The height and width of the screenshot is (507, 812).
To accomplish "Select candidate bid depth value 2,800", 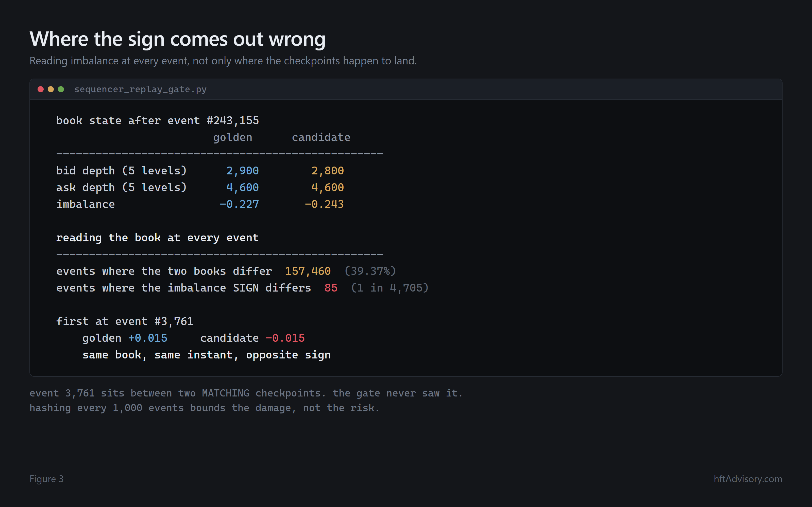I will [328, 171].
